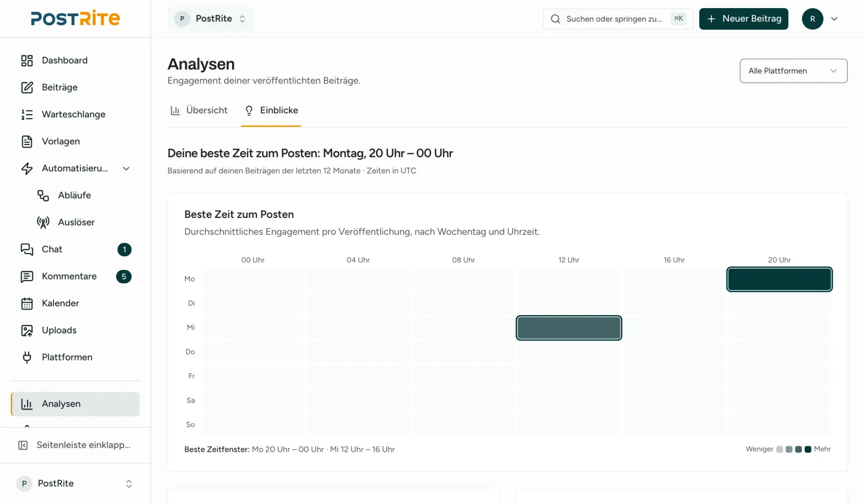Click the Auslöser broadcast icon
Viewport: 864px width, 504px height.
[43, 222]
